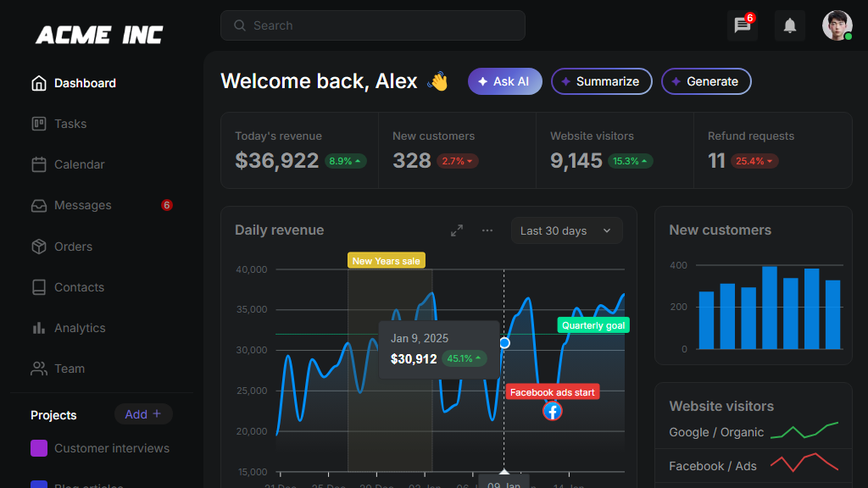The height and width of the screenshot is (488, 868).
Task: Click the Website visitors 9,145 value
Action: pyautogui.click(x=576, y=161)
